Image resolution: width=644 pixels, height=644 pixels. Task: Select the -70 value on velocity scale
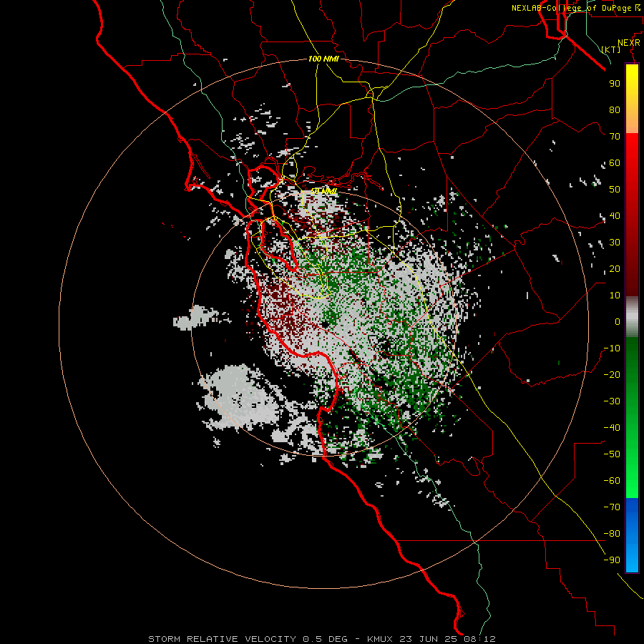point(612,507)
